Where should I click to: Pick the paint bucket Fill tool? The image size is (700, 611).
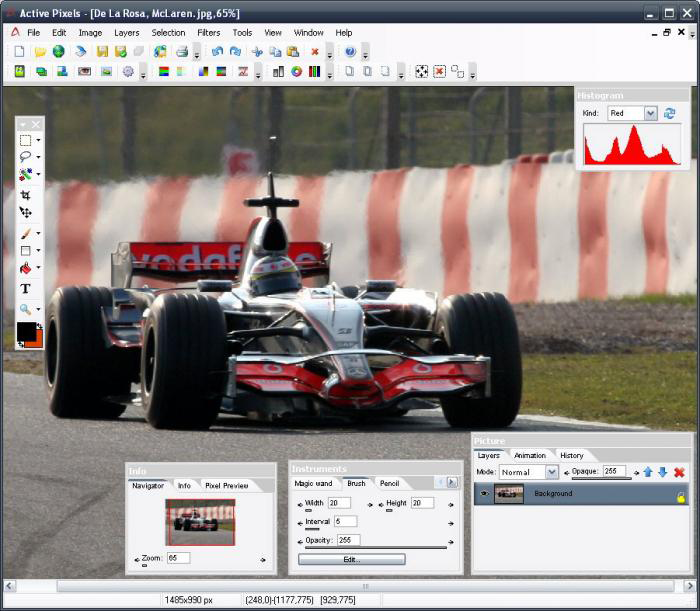tap(25, 268)
